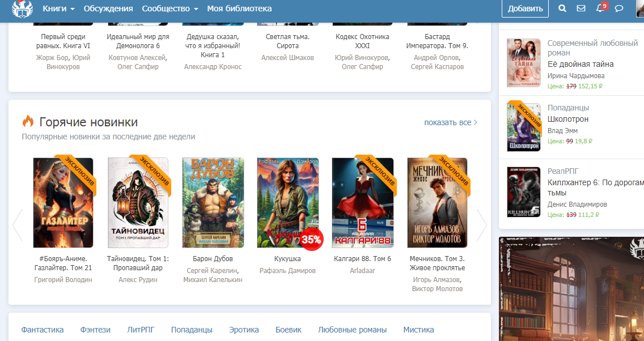Open title Мечников. Том 3. Живое проклятье
Viewport: 644px width, 341px height.
pos(438,263)
